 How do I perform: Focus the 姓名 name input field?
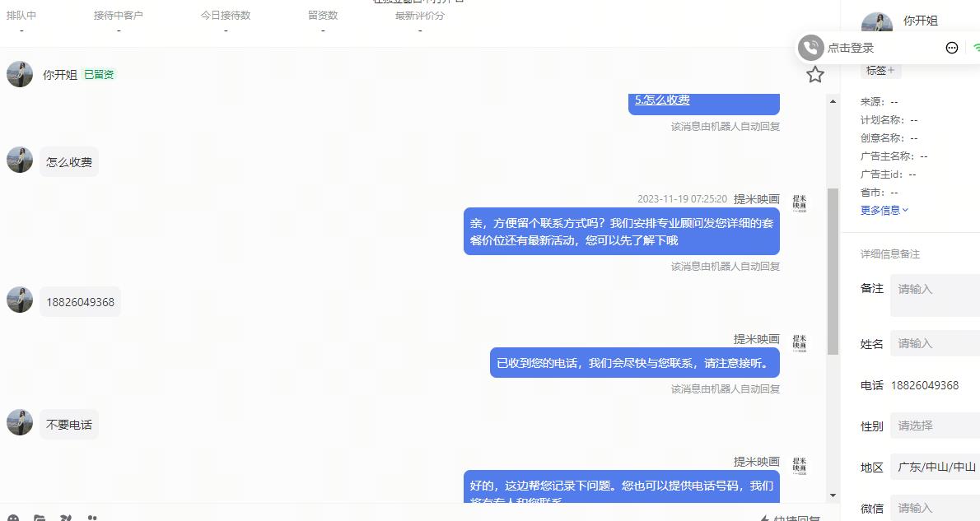click(935, 343)
